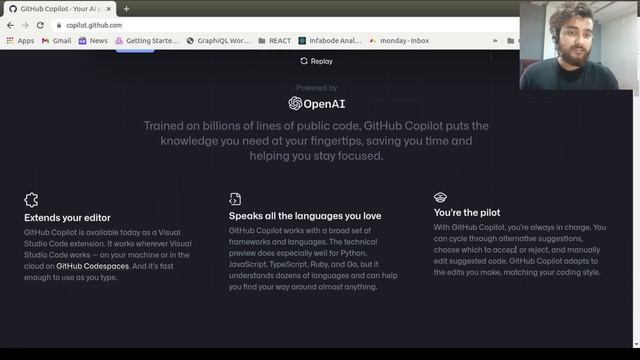This screenshot has width=640, height=360.
Task: Click the browser back arrow
Action: pyautogui.click(x=10, y=25)
